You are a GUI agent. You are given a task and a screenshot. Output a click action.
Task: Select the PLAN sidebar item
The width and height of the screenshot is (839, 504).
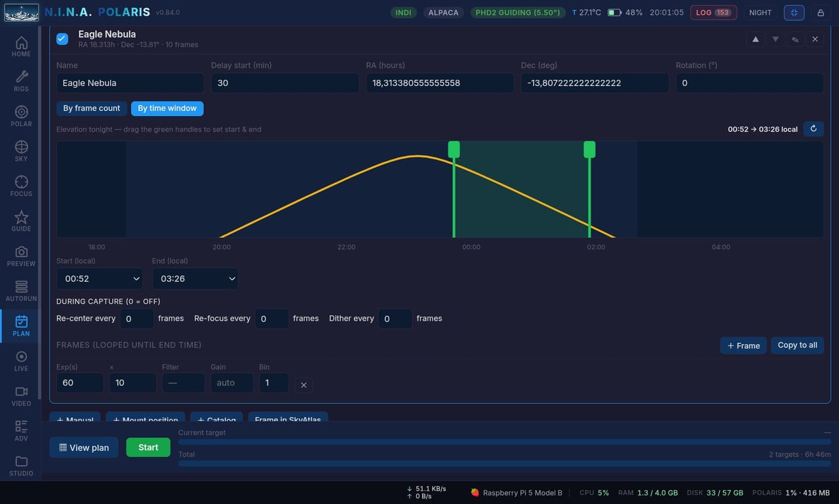pos(21,326)
